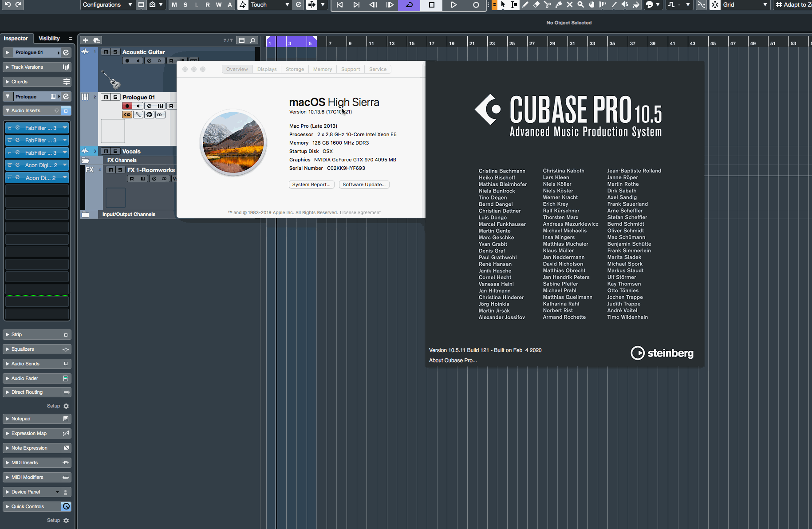Switch to the Inspector tab
This screenshot has width=812, height=529.
pos(16,39)
